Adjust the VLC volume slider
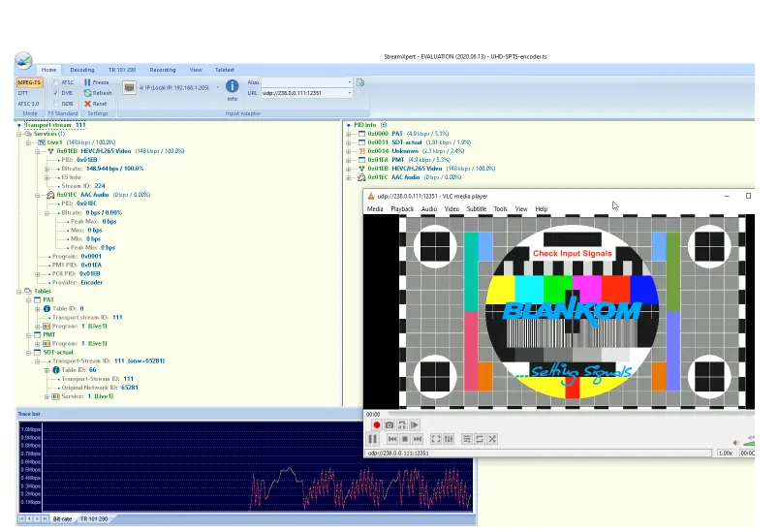The image size is (779, 532). [749, 442]
